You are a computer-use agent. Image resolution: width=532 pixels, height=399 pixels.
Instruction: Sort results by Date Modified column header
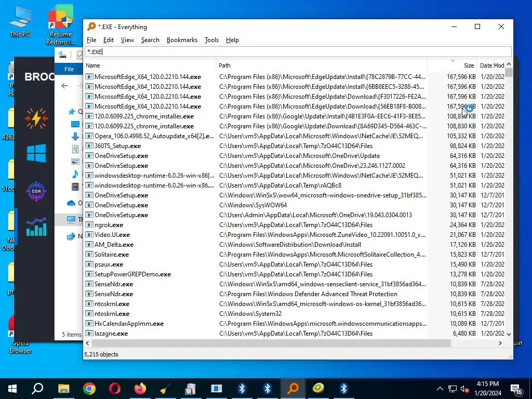tap(491, 65)
